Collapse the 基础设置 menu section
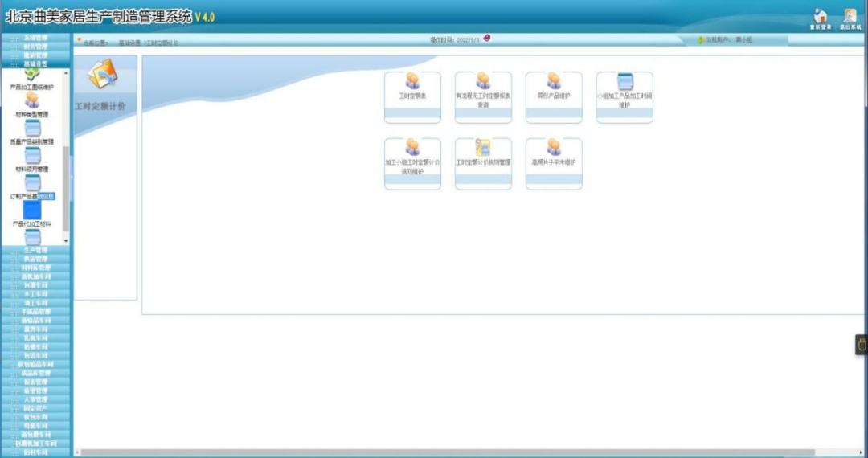The width and height of the screenshot is (868, 458). (35, 63)
